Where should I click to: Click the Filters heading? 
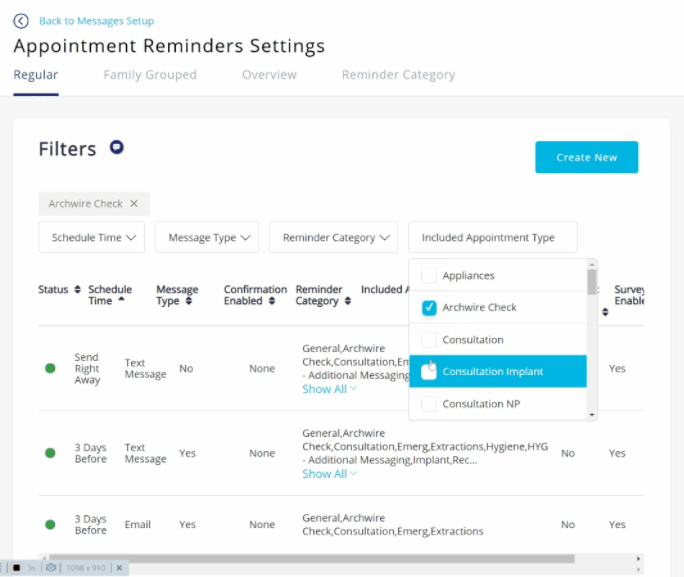click(x=67, y=149)
